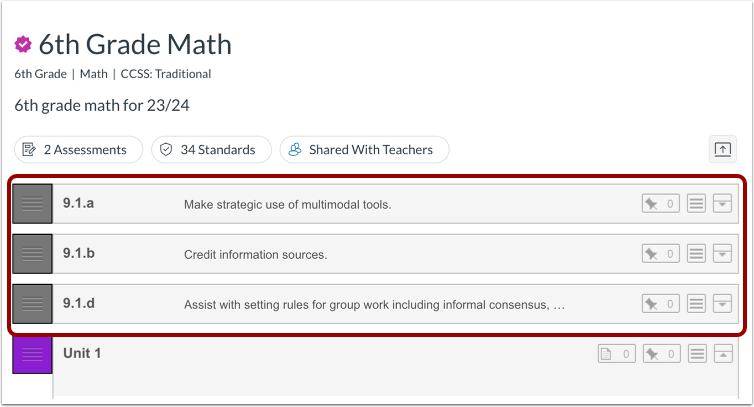Click the 2 Assessments pill button

(77, 149)
